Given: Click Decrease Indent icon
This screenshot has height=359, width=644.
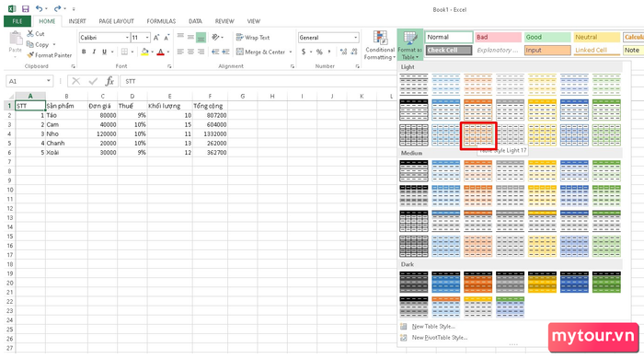Looking at the screenshot, I should 215,52.
